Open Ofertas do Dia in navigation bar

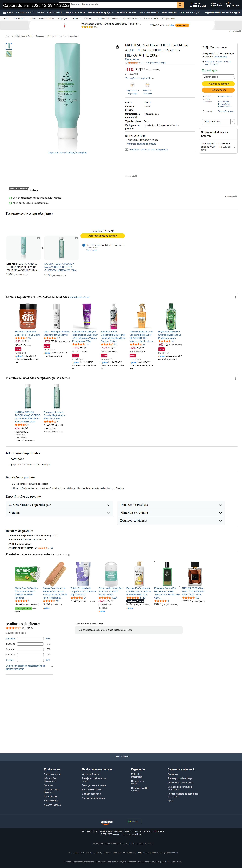click(54, 12)
